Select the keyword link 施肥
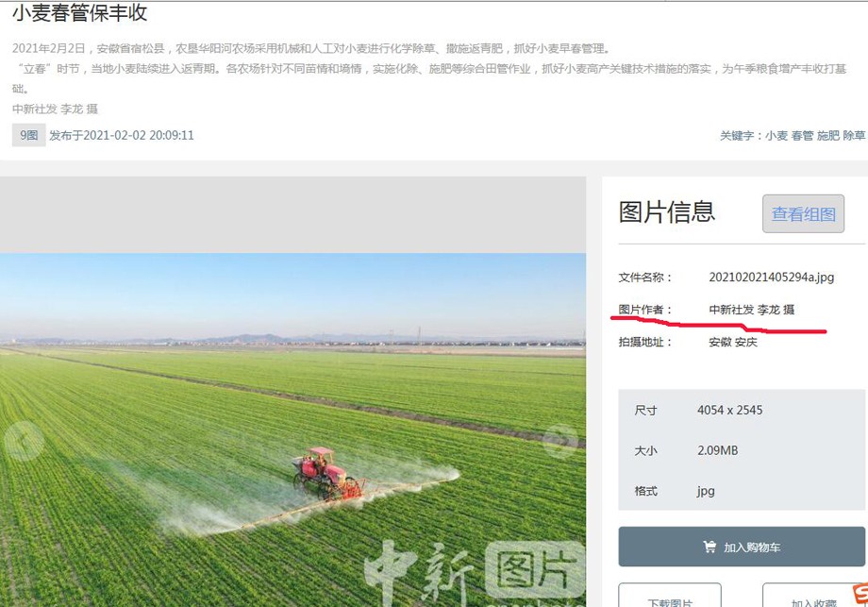Viewport: 868px width, 607px height. pyautogui.click(x=827, y=135)
